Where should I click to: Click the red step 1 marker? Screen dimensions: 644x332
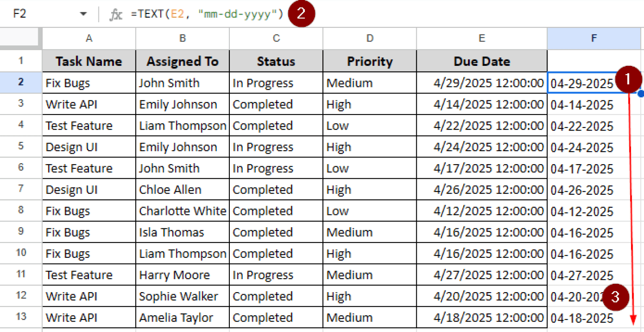coord(628,79)
